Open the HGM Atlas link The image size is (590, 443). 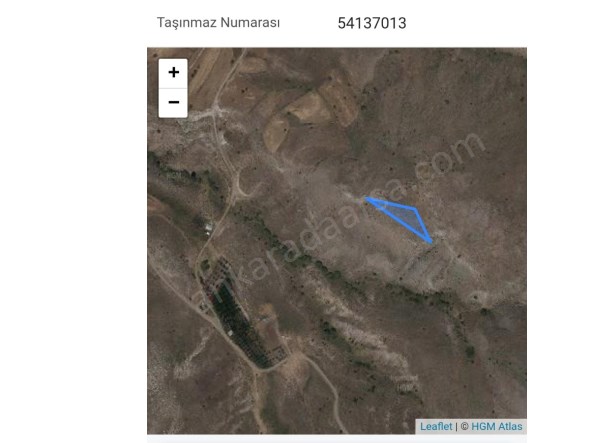point(497,426)
